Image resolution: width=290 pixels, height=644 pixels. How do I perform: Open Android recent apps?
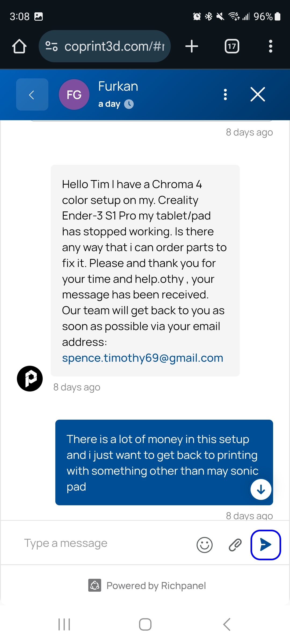tap(64, 624)
